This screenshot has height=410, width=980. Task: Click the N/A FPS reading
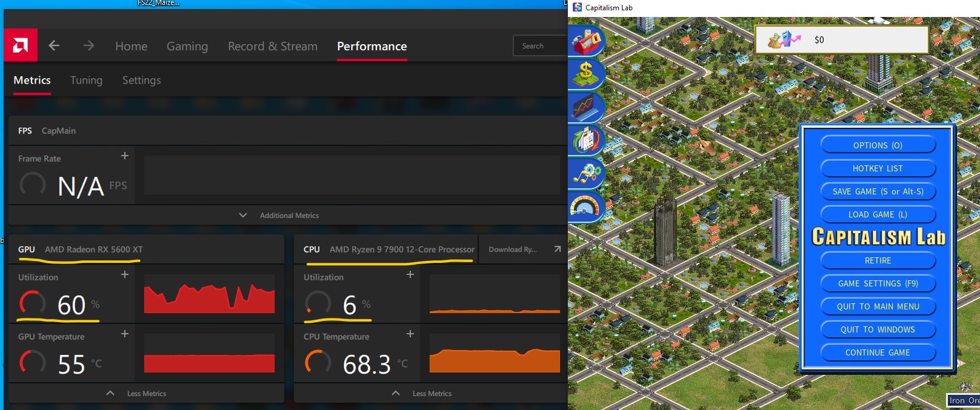pos(92,186)
